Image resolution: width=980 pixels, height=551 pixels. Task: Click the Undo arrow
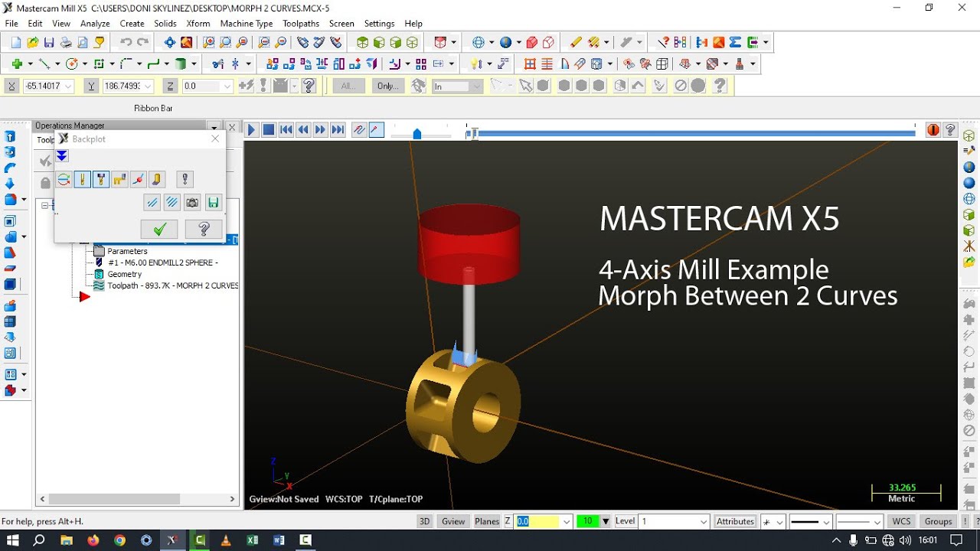[x=126, y=43]
